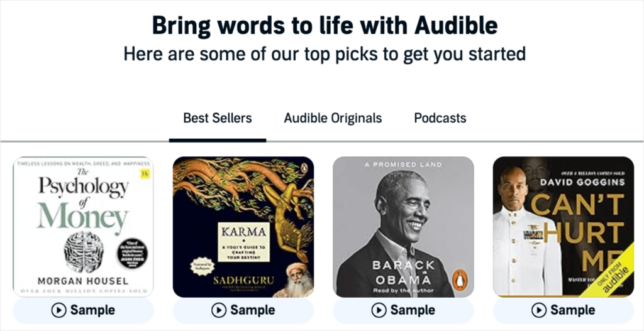
Task: Start the A Promised Land sample play icon
Action: (379, 310)
